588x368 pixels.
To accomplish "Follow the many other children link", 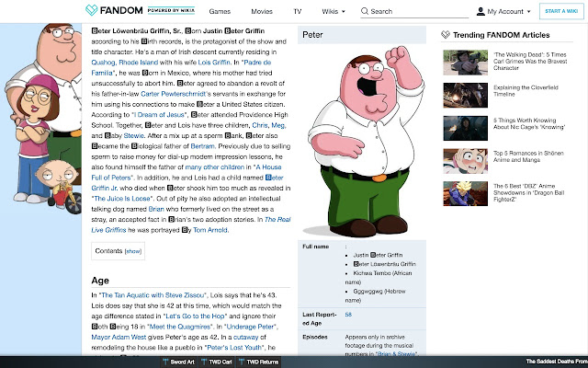I will pos(214,167).
